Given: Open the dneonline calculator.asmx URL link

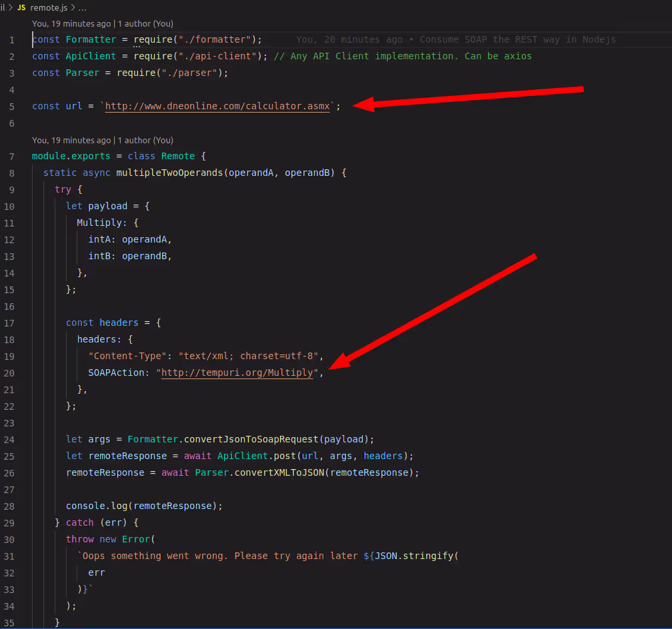Looking at the screenshot, I should (217, 106).
